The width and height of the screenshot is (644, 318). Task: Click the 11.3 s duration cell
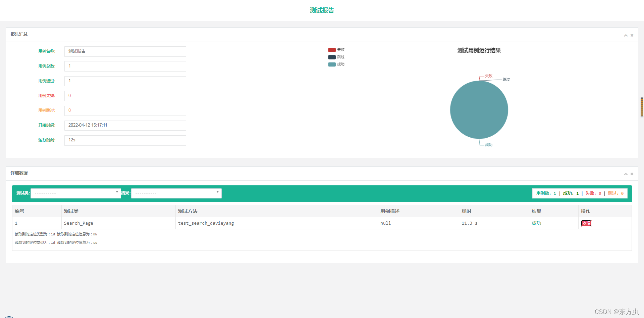click(x=494, y=223)
